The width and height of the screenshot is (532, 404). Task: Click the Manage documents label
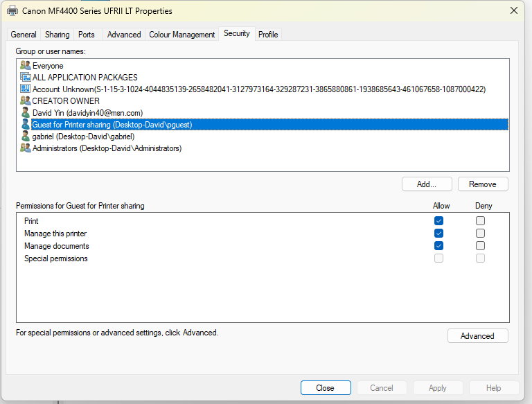tap(57, 246)
